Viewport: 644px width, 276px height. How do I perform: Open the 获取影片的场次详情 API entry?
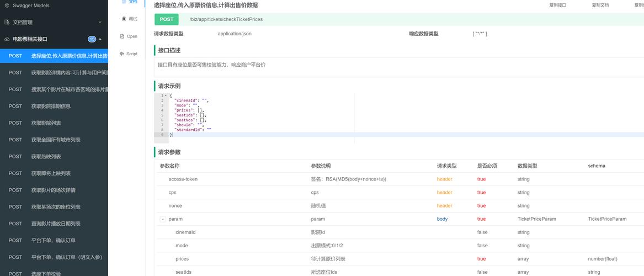(54, 190)
